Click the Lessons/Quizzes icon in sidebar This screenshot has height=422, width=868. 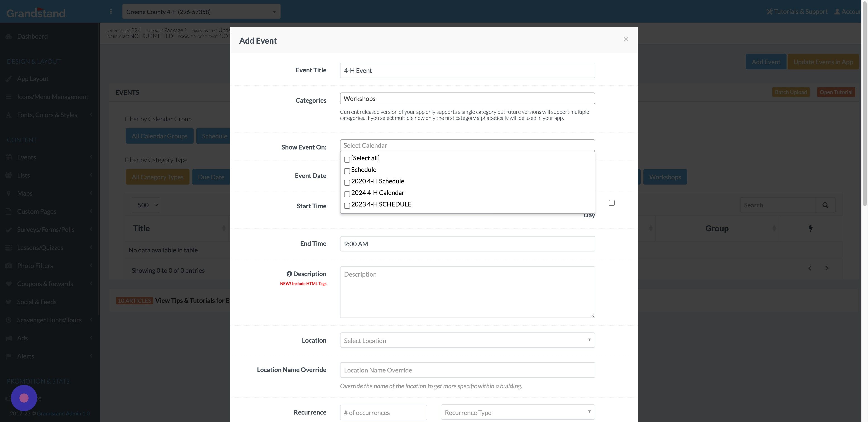(9, 248)
